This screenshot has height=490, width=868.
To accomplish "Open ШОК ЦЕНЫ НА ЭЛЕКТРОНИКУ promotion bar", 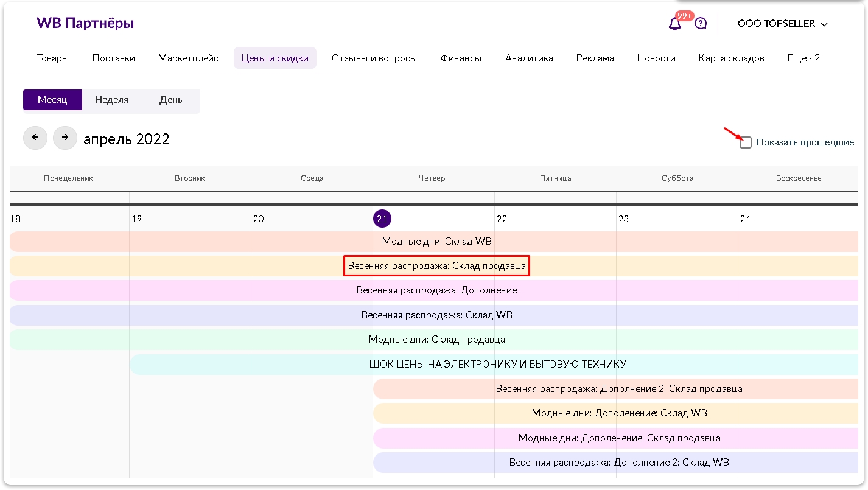I will tap(497, 364).
